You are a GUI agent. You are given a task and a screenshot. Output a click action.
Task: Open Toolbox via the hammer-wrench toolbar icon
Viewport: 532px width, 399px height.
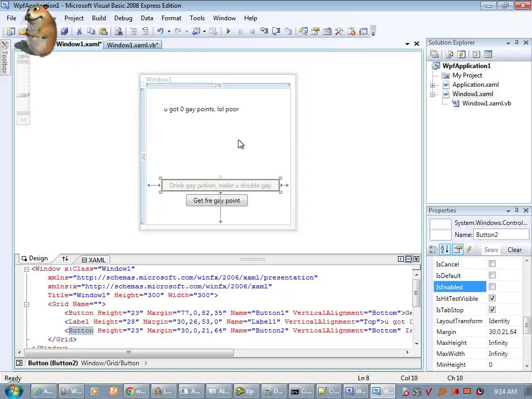339,31
